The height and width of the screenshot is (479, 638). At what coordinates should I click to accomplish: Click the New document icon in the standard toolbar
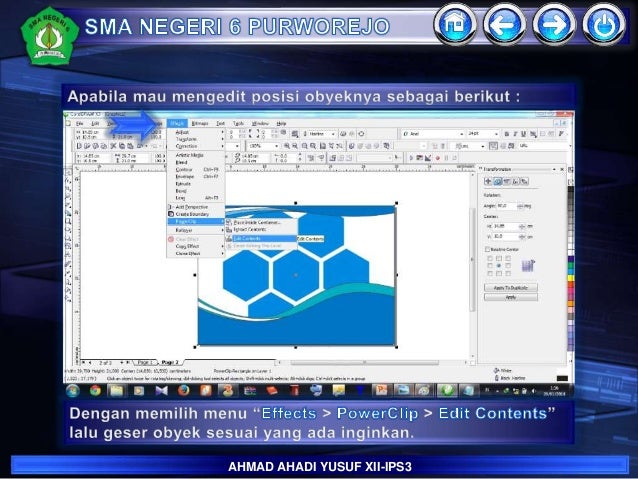pyautogui.click(x=79, y=146)
